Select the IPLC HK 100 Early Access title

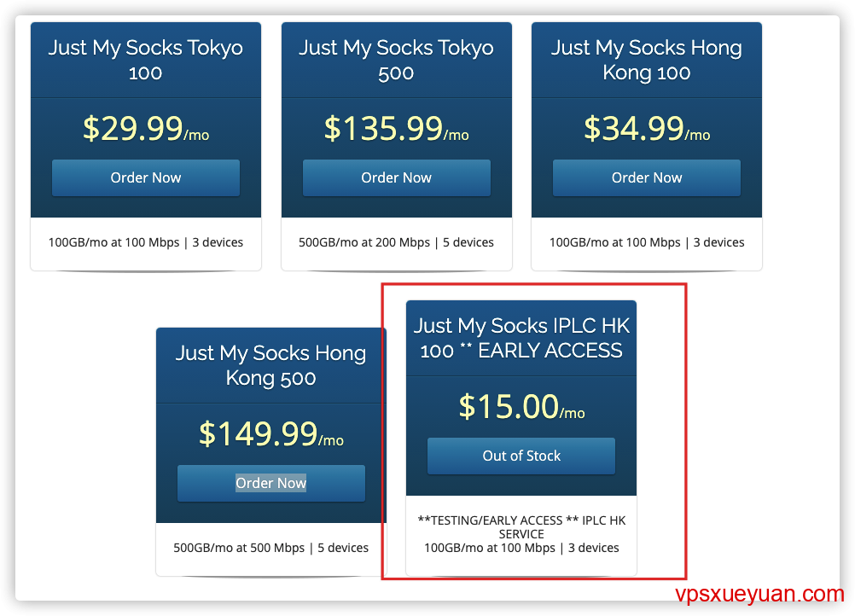click(521, 338)
